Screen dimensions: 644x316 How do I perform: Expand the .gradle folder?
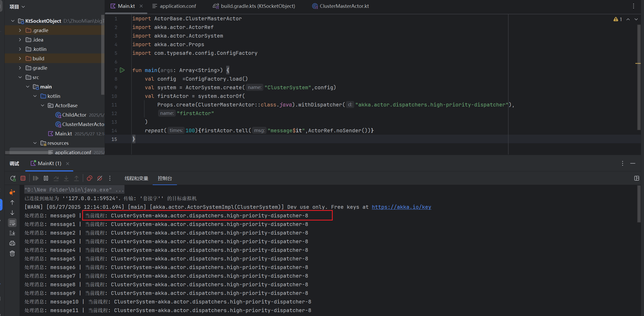coord(20,30)
